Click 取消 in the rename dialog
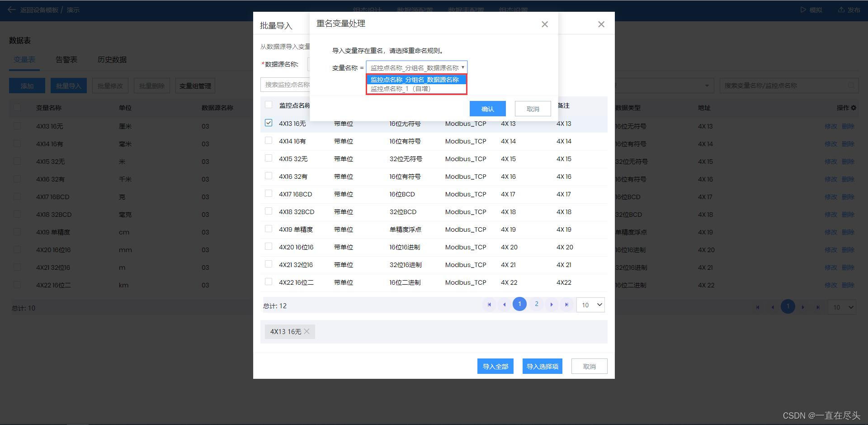This screenshot has height=425, width=868. click(533, 109)
